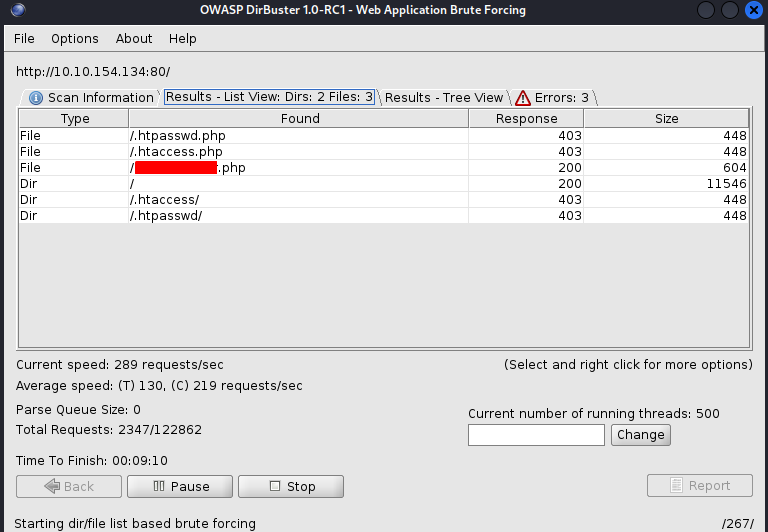
Task: Sort results by Response column header
Action: [x=526, y=119]
